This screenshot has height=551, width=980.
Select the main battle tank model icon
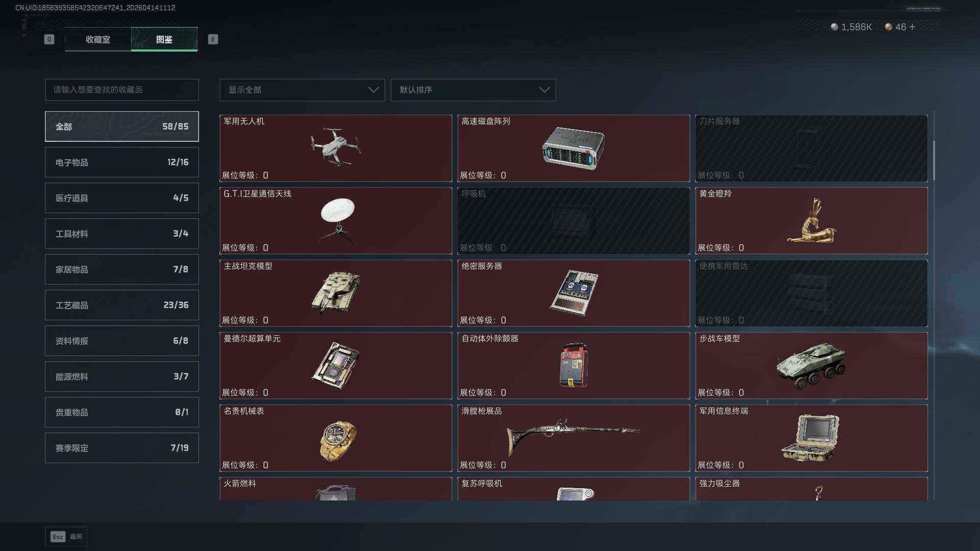tap(335, 292)
